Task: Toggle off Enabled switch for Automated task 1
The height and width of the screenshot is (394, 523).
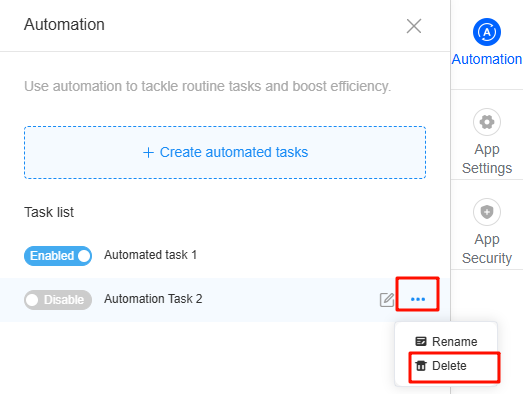Action: pyautogui.click(x=58, y=256)
